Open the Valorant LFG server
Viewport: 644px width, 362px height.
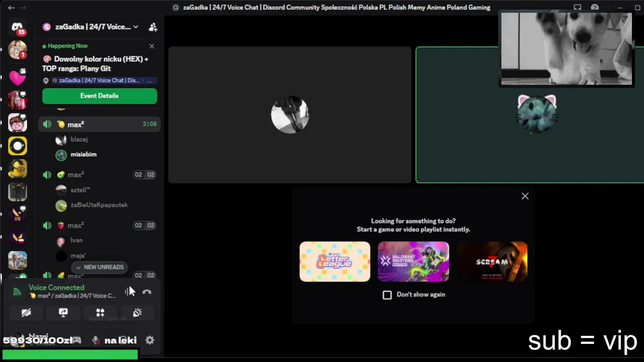(x=18, y=215)
